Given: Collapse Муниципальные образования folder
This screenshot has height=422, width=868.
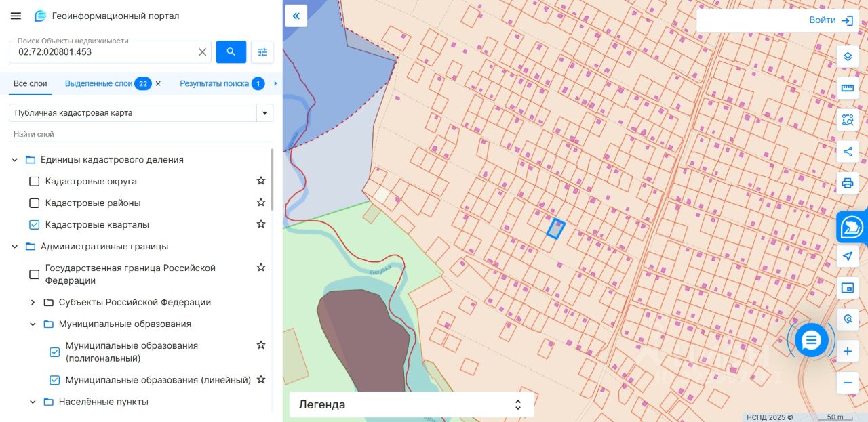Looking at the screenshot, I should click(x=33, y=324).
